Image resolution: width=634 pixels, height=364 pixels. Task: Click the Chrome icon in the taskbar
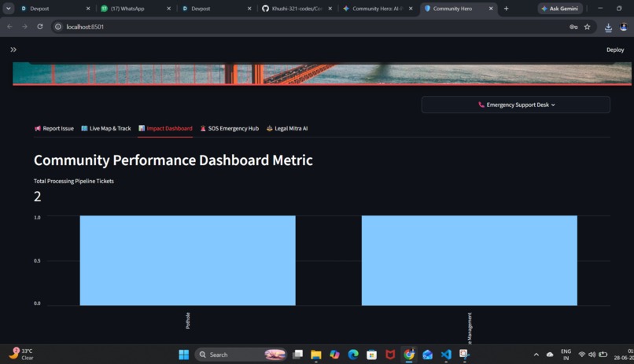tap(409, 355)
